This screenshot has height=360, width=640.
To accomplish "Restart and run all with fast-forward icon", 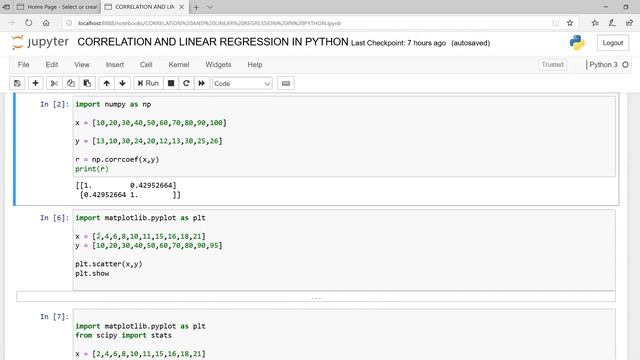I will pos(202,83).
